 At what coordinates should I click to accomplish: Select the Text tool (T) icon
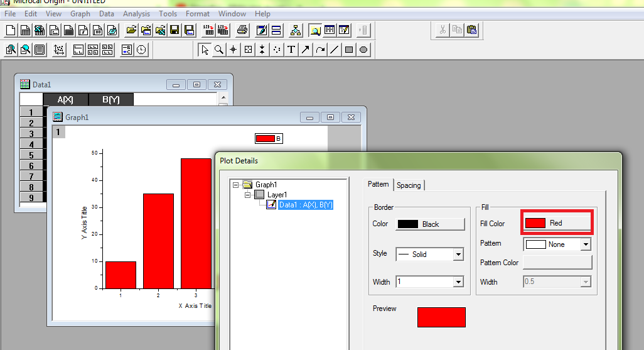(291, 50)
